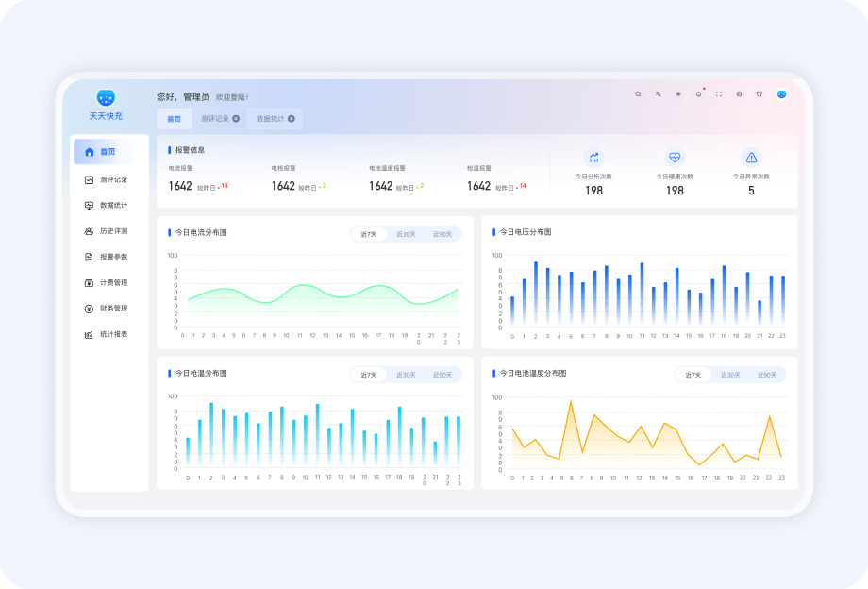
Task: Click the 今日异常次数 warning triangle icon
Action: 751,158
